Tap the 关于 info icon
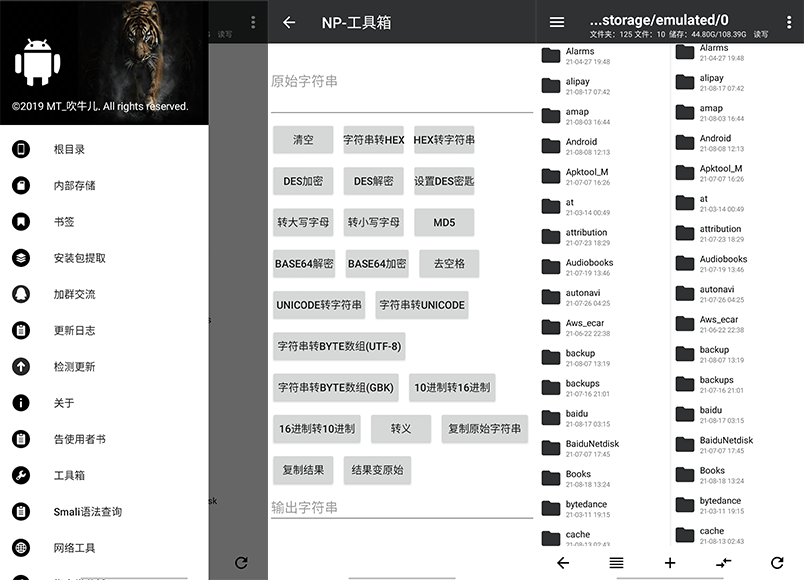The height and width of the screenshot is (580, 804). (x=21, y=403)
